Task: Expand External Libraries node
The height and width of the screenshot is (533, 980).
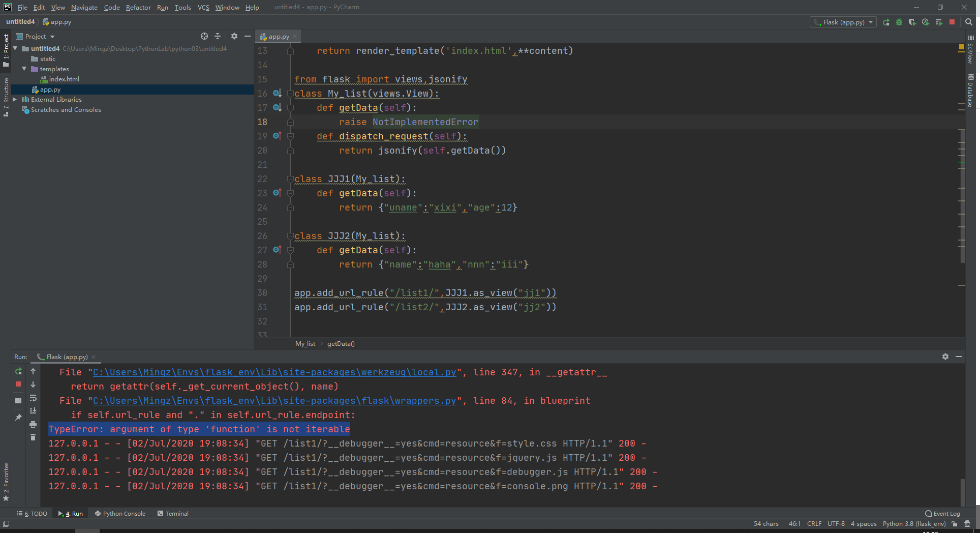Action: pos(15,100)
